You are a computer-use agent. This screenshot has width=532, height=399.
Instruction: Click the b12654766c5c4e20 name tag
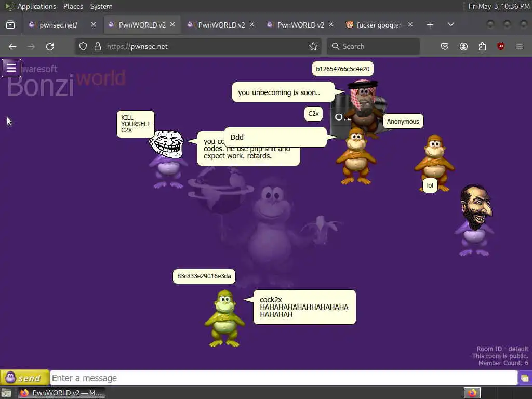(343, 69)
